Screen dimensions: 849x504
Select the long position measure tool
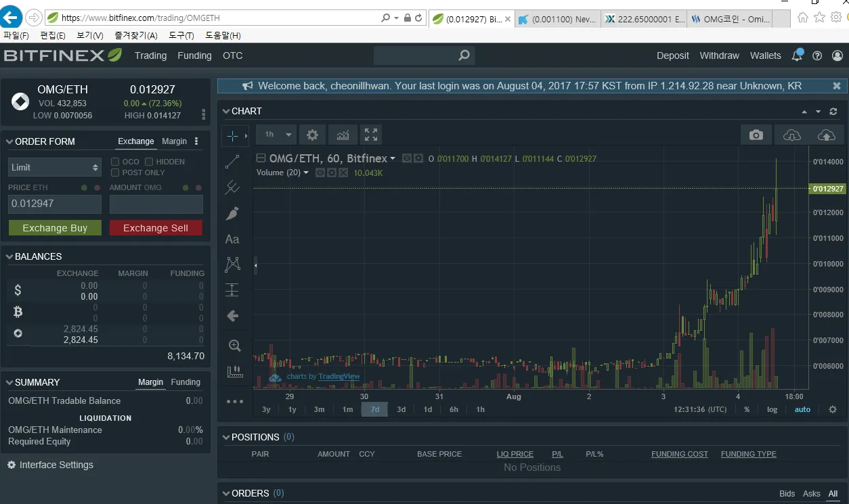pyautogui.click(x=232, y=290)
